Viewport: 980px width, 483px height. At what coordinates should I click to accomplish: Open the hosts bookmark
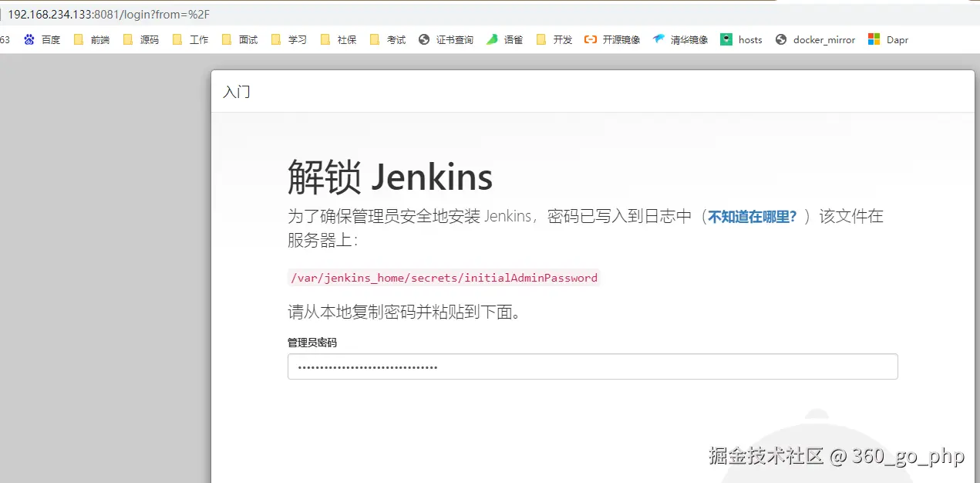coord(741,39)
